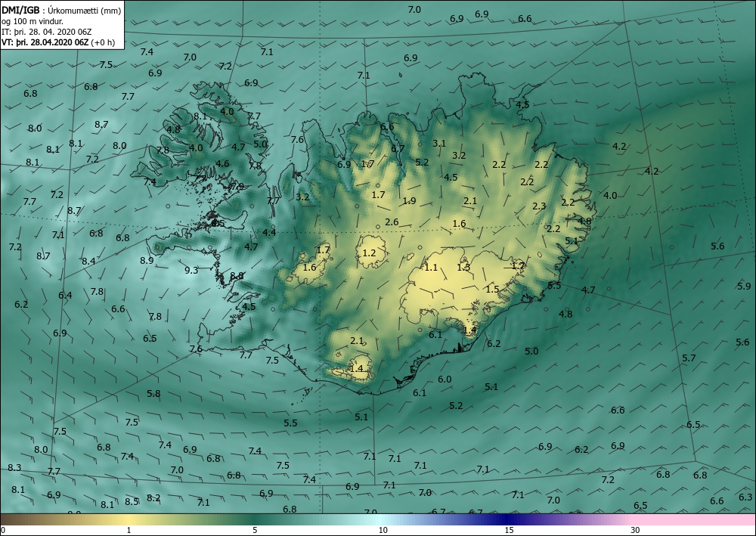Click the 9.3 value over the western bay

pyautogui.click(x=191, y=270)
